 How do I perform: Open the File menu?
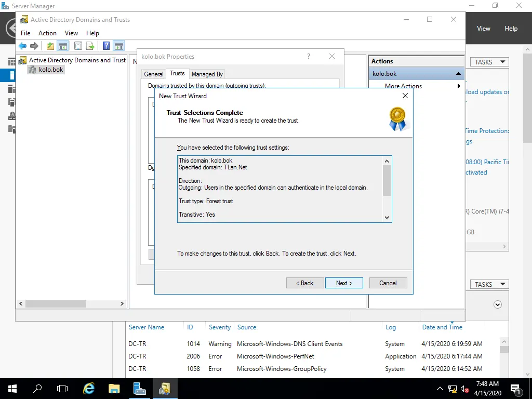click(x=25, y=33)
